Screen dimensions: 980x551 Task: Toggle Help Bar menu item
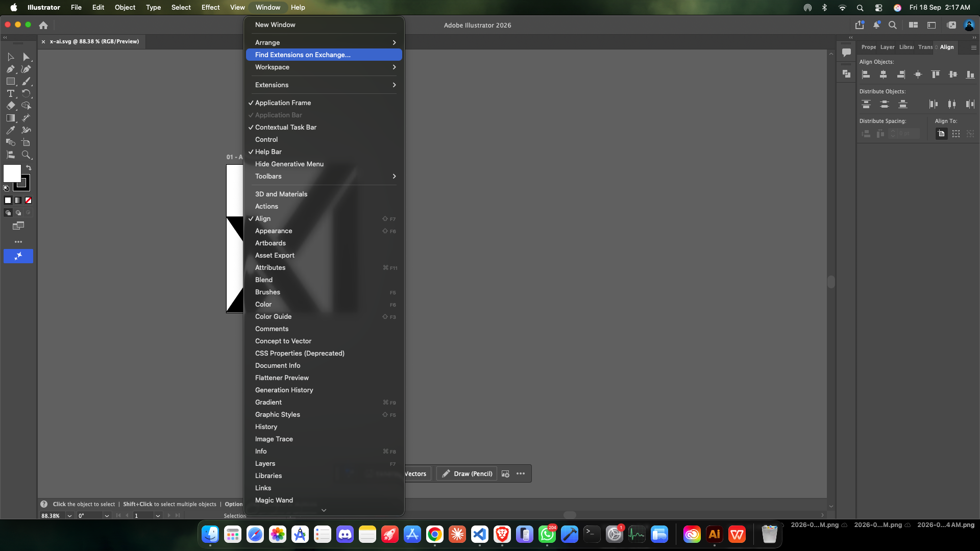tap(324, 152)
